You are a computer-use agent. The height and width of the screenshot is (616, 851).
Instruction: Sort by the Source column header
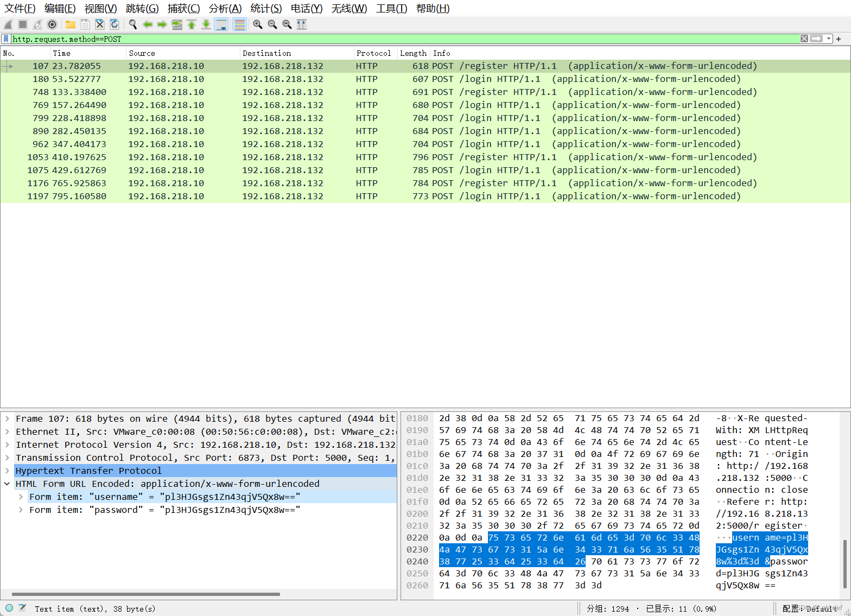[183, 53]
